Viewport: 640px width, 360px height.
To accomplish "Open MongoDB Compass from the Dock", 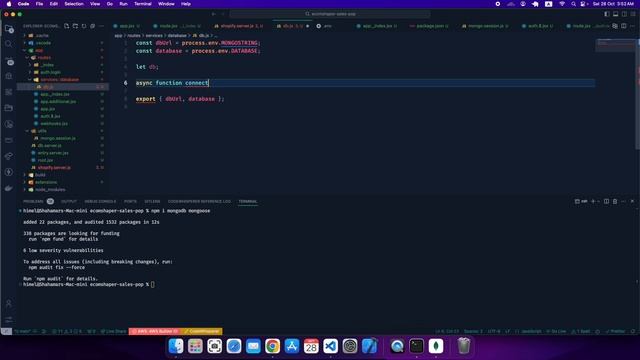I will [436, 346].
